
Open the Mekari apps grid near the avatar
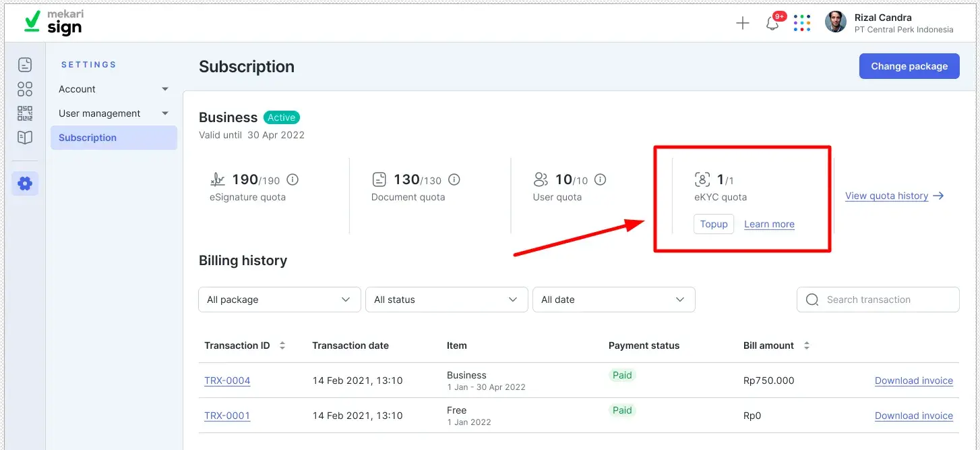(802, 22)
